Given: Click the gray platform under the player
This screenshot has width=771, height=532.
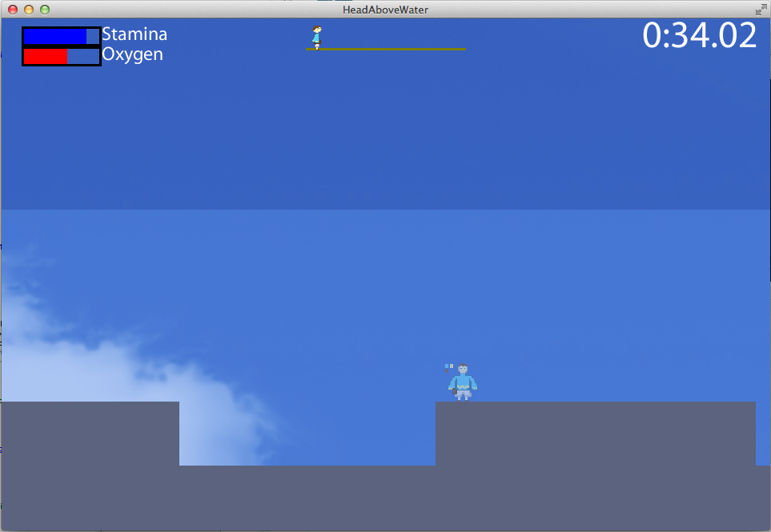Looking at the screenshot, I should (596, 434).
